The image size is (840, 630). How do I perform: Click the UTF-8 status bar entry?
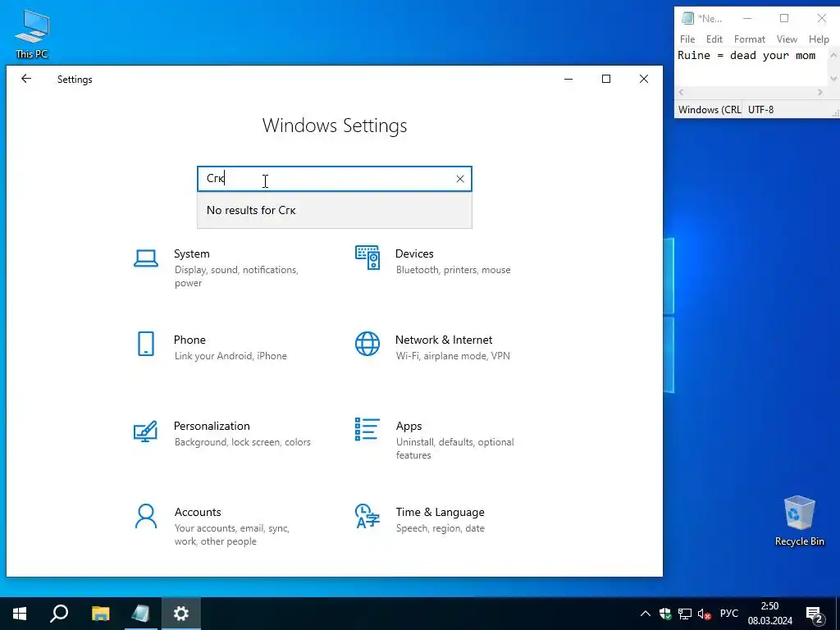[x=760, y=110]
